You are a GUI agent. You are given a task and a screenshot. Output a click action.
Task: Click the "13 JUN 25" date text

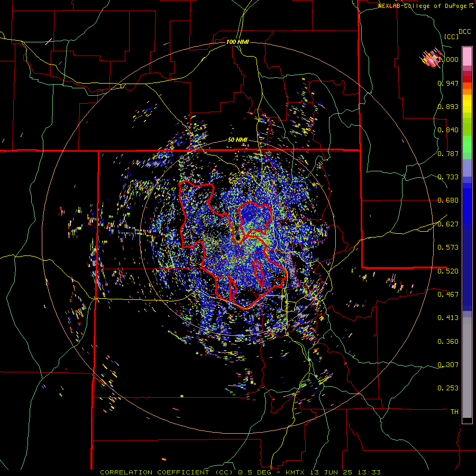[332, 472]
